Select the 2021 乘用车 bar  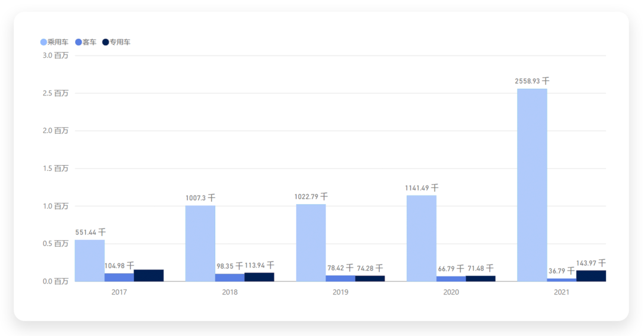pos(532,185)
